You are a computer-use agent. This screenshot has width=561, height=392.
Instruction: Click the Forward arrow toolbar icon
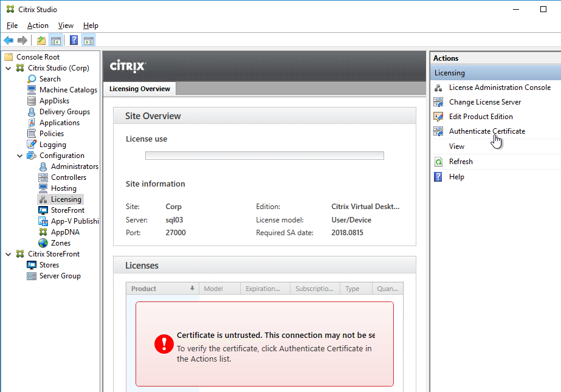(x=22, y=41)
